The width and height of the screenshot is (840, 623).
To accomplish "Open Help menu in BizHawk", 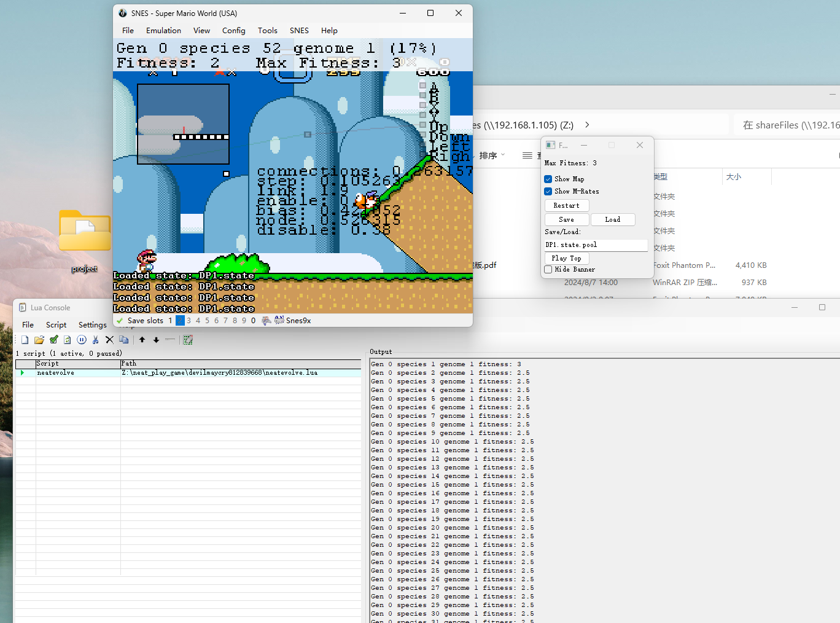I will tap(329, 31).
